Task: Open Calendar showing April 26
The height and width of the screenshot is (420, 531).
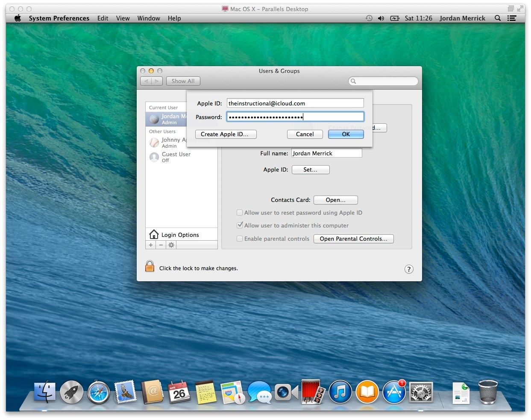Action: tap(180, 391)
